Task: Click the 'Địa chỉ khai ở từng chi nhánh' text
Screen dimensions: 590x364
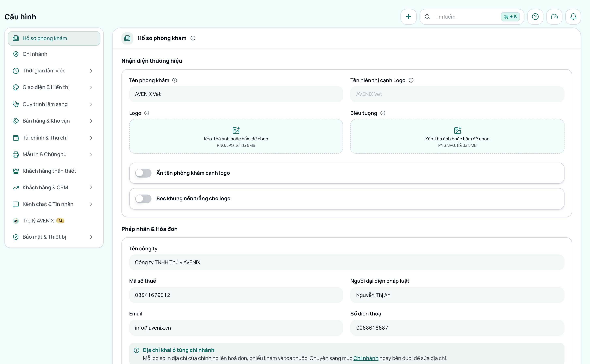Action: pos(179,350)
